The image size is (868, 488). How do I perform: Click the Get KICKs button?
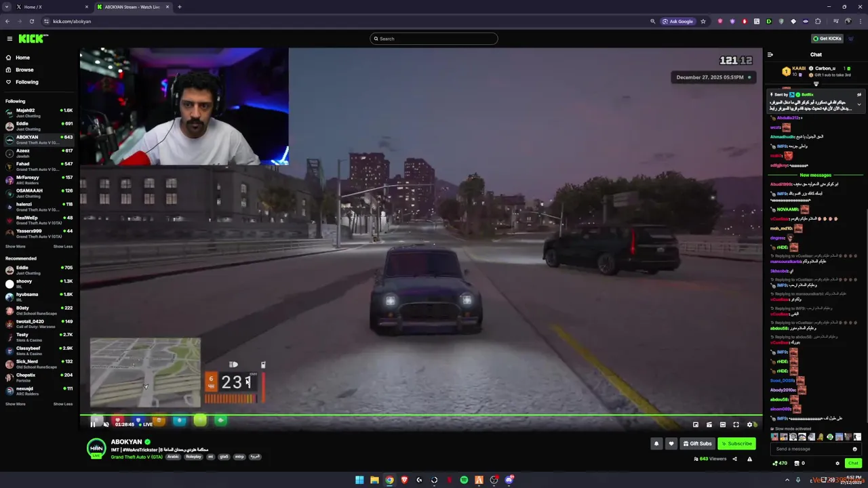(827, 39)
